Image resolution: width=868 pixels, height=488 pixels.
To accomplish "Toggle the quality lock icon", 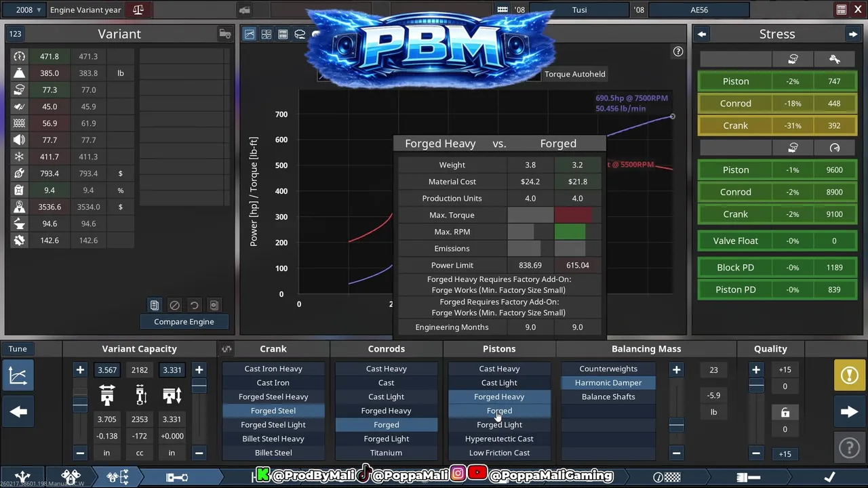I will pyautogui.click(x=785, y=413).
